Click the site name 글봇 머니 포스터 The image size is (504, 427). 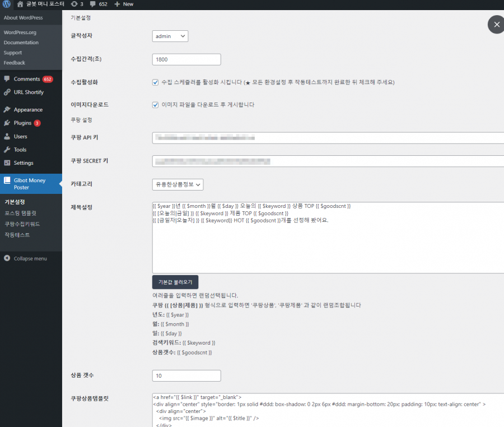click(45, 4)
